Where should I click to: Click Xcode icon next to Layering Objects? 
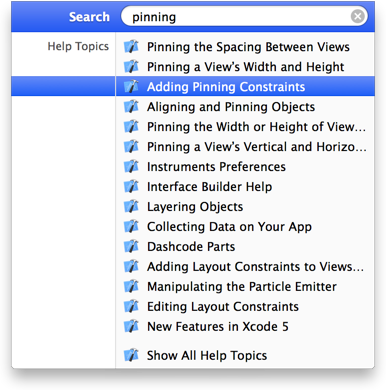(131, 207)
